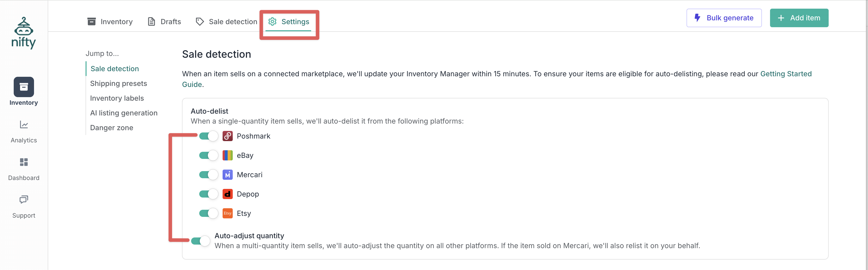Click the Depop marketplace icon
This screenshot has width=868, height=270.
[227, 194]
